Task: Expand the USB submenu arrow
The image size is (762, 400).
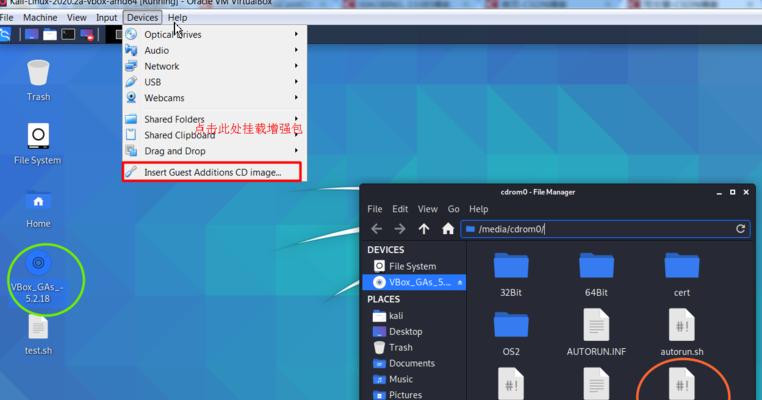Action: click(296, 82)
